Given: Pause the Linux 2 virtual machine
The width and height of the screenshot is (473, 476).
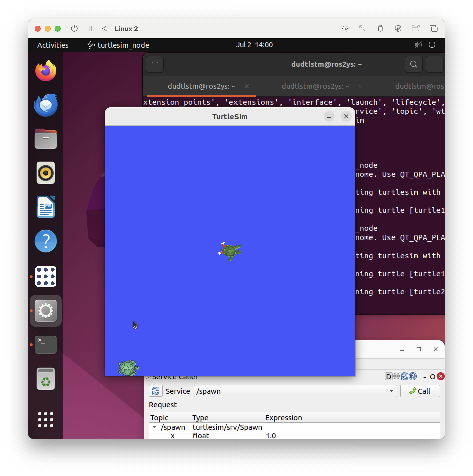Looking at the screenshot, I should coord(90,28).
